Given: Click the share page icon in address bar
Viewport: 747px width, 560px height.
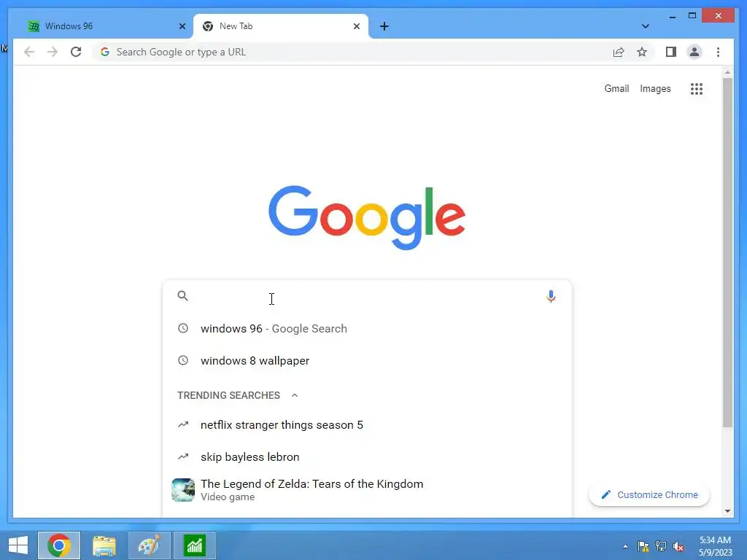Looking at the screenshot, I should [x=619, y=52].
